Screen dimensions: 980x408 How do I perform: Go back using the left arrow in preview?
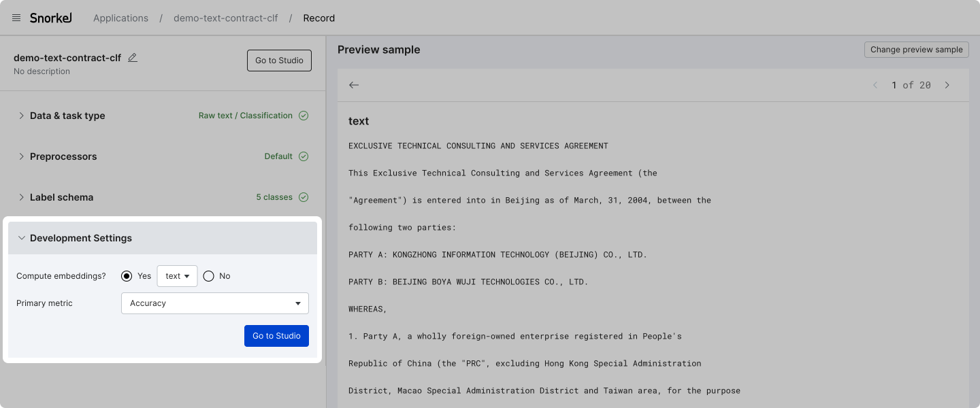354,85
